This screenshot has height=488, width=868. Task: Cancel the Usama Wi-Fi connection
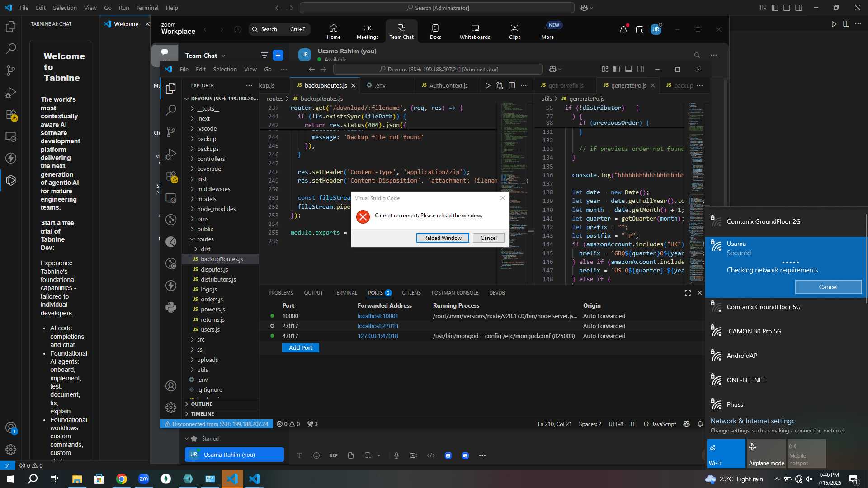828,287
